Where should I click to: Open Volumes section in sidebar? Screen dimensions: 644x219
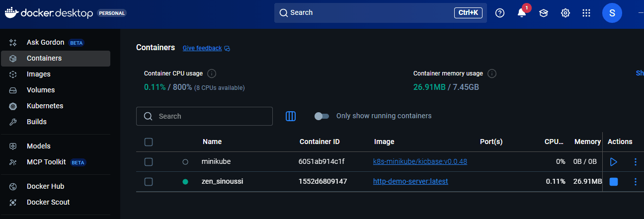(x=41, y=90)
